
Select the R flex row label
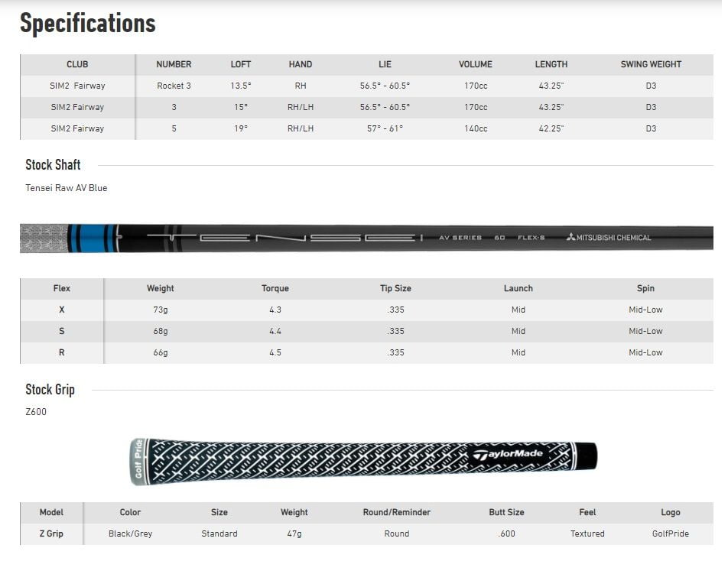click(x=62, y=352)
